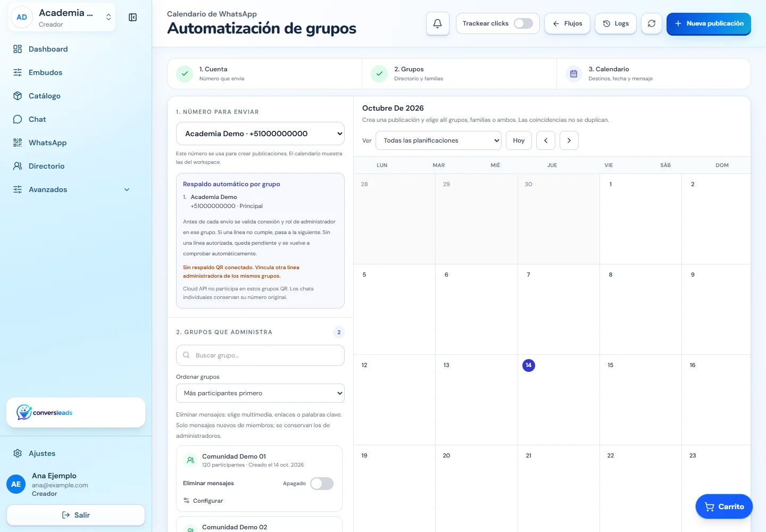Open the WhatsApp menu item
Image resolution: width=766 pixels, height=532 pixels.
[x=76, y=143]
